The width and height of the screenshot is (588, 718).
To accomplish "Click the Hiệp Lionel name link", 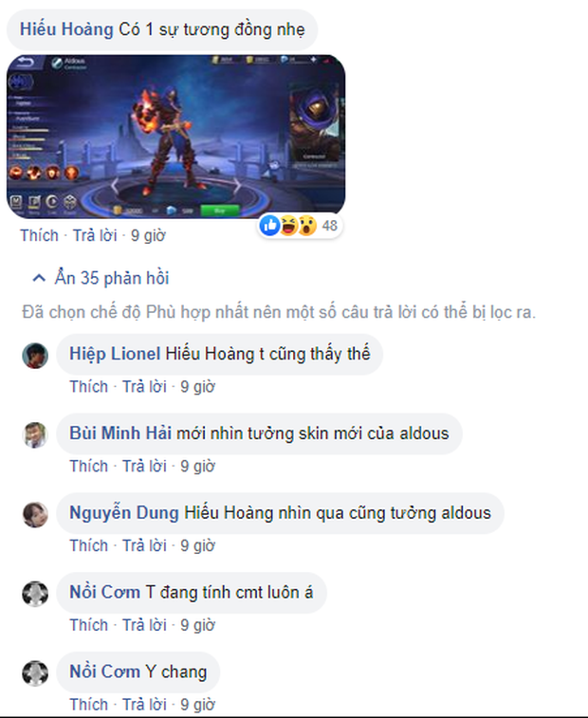I will pyautogui.click(x=115, y=354).
